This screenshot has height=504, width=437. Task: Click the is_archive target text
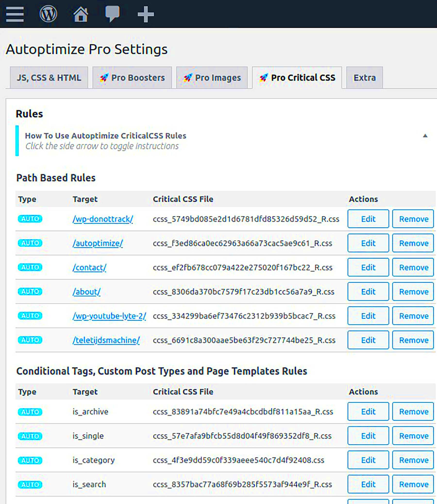90,411
